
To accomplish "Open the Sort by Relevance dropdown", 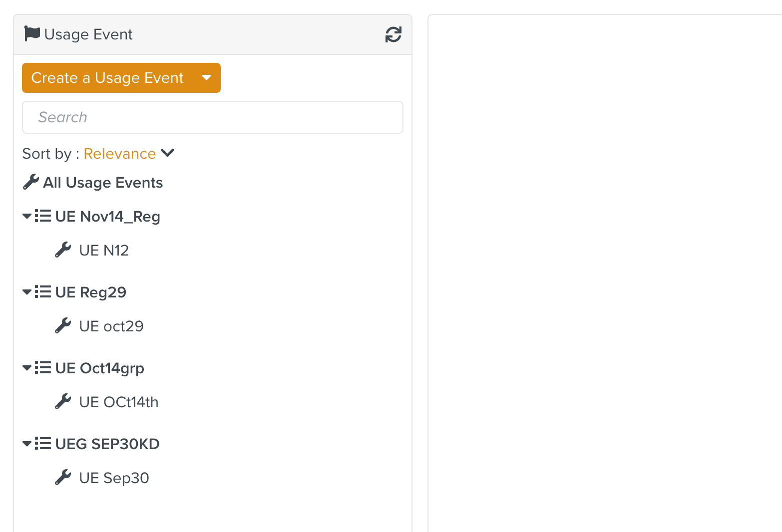I will 129,153.
